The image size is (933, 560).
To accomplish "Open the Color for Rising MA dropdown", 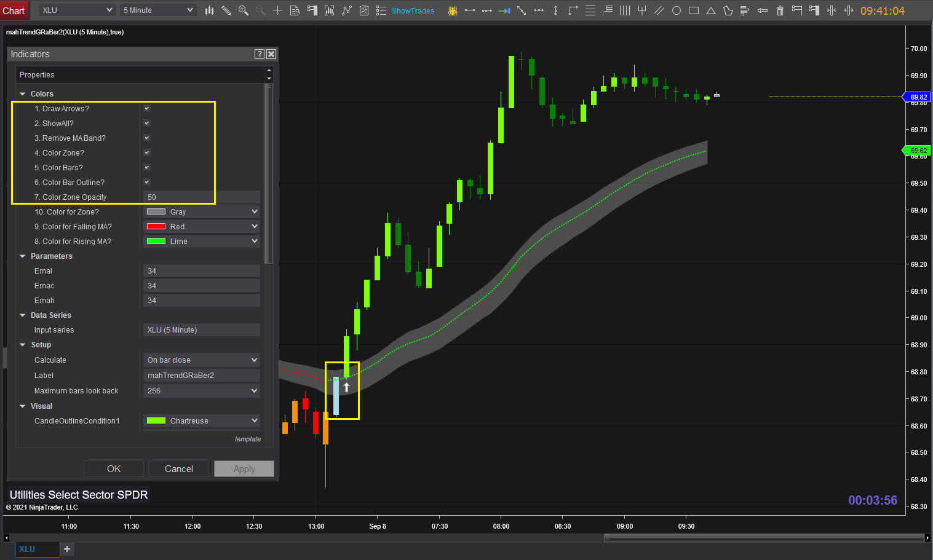I will tap(202, 242).
